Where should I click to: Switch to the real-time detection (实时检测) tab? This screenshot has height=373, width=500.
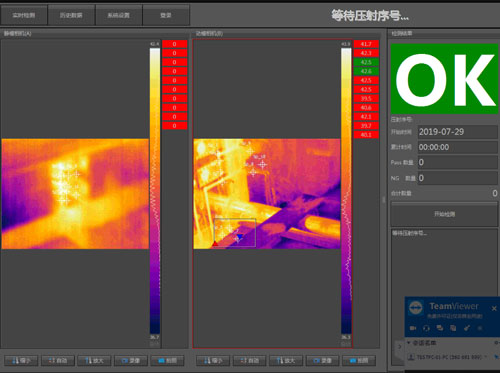[24, 15]
